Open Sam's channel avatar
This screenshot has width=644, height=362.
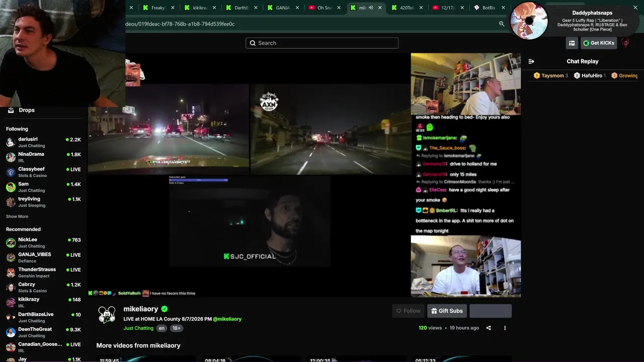click(11, 187)
